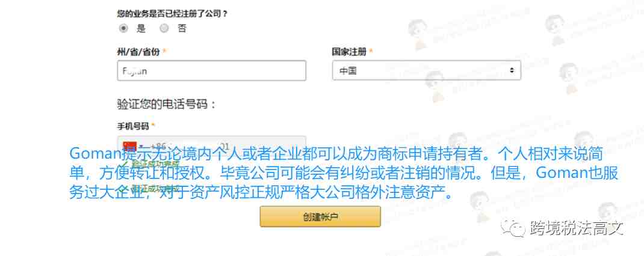The width and height of the screenshot is (644, 256).
Task: Open the 国家注册 dropdown showing 中国
Action: 426,70
